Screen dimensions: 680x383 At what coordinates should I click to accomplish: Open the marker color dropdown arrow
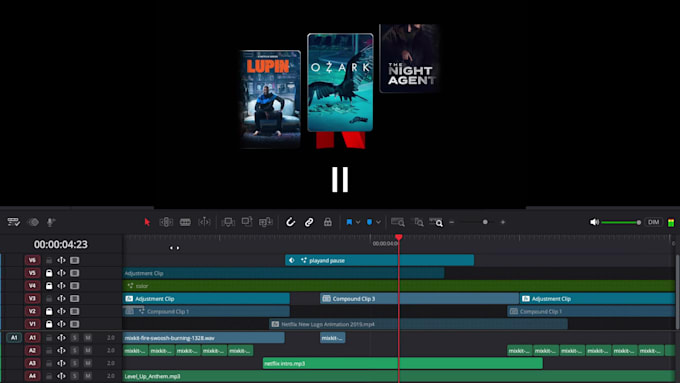click(378, 222)
